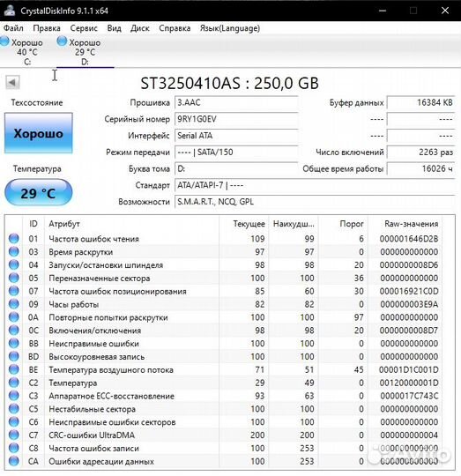Open the Диск menu

pyautogui.click(x=139, y=28)
